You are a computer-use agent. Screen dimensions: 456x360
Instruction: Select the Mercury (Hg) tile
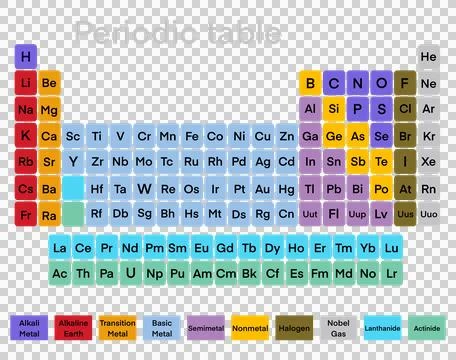(x=286, y=188)
